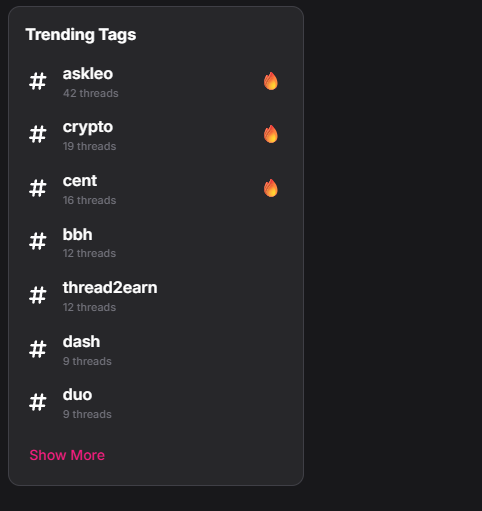Open the bbh tag
This screenshot has height=511, width=482.
77,234
